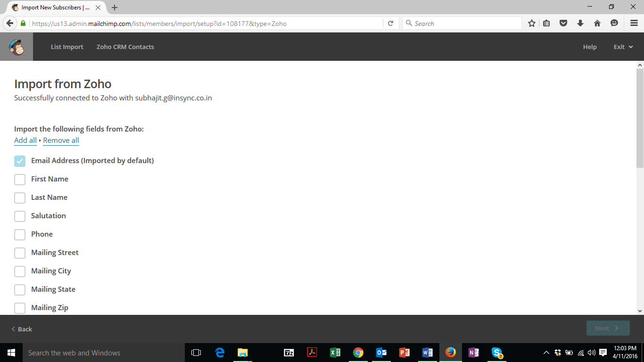644x362 pixels.
Task: Bookmark this page with the star icon
Action: [x=532, y=23]
